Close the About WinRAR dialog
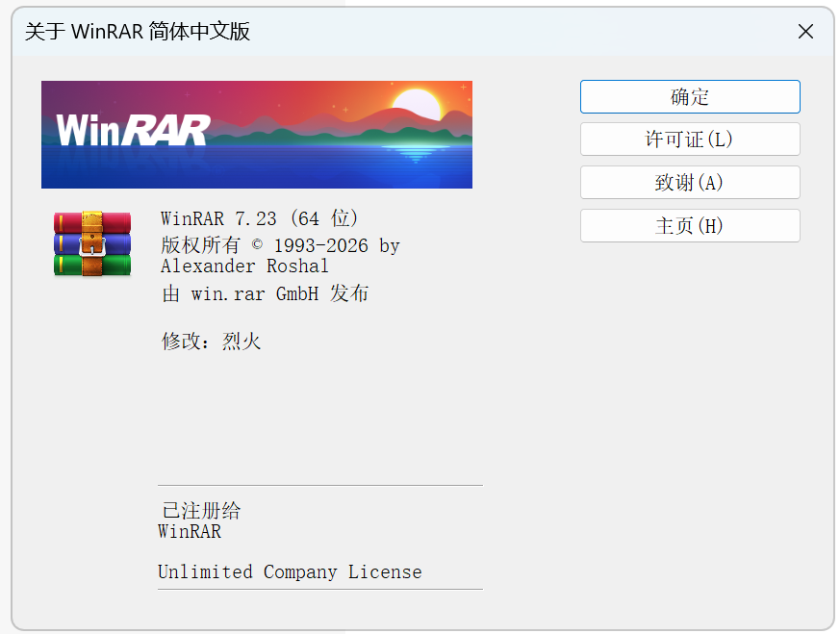 tap(805, 31)
